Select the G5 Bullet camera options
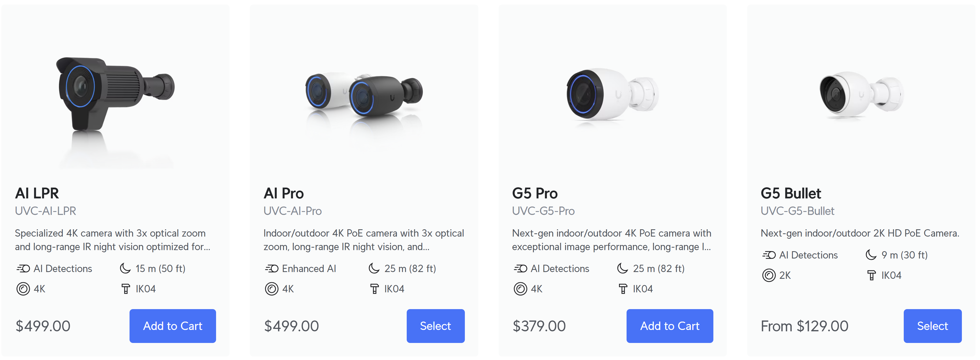The image size is (980, 360). (x=933, y=326)
